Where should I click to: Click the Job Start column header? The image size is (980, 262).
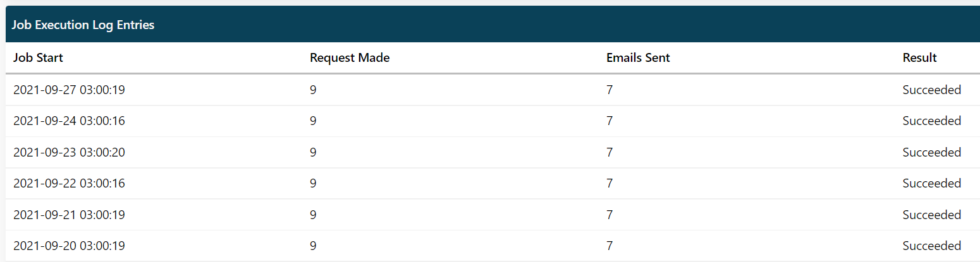coord(38,58)
